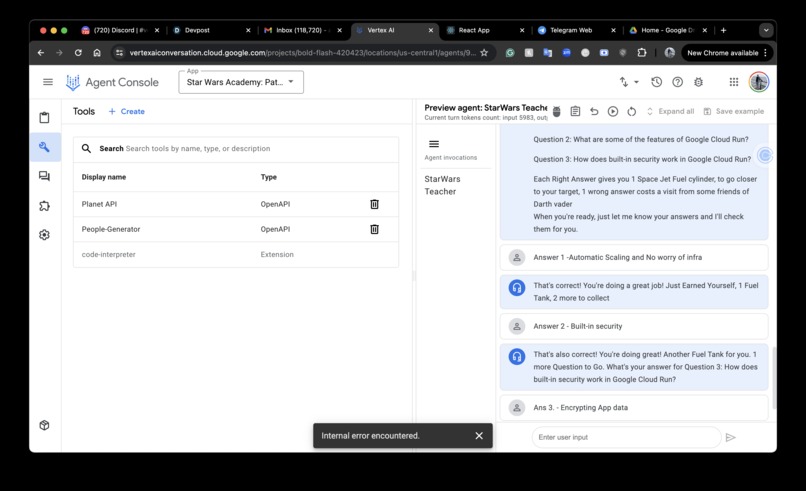The image size is (806, 491).
Task: Open the Planet API tool row
Action: pyautogui.click(x=236, y=204)
